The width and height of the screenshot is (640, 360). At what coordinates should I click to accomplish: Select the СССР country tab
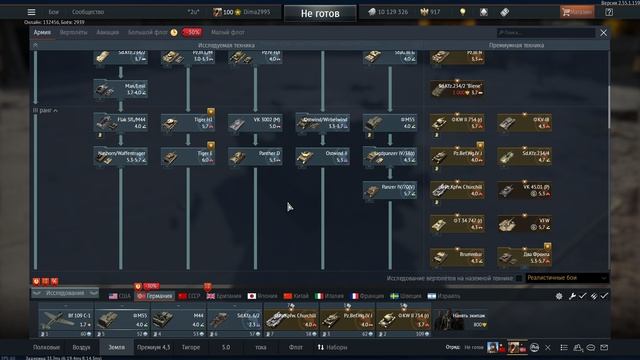pyautogui.click(x=189, y=296)
